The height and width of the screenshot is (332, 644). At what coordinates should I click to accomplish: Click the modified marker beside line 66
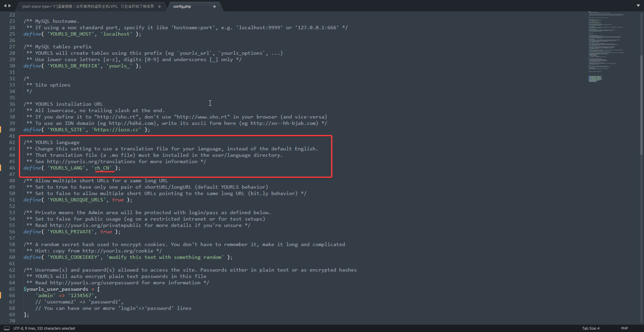(x=1, y=295)
